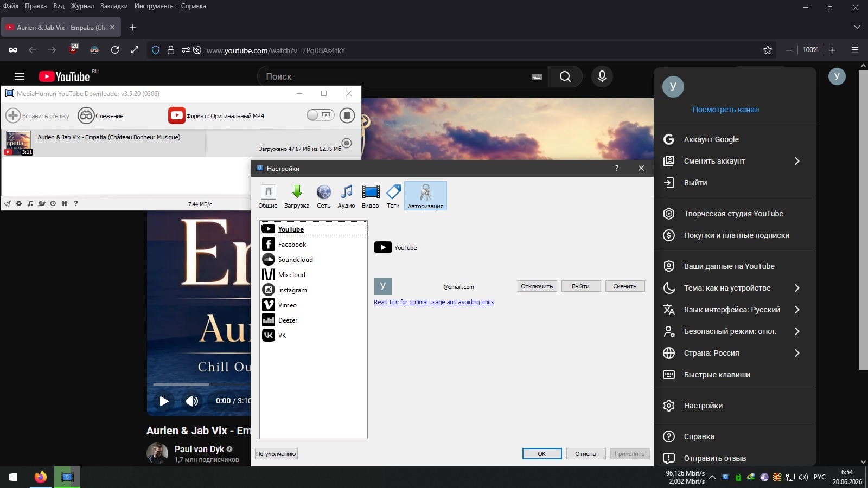Select Deezer in the services list
The image size is (868, 488).
[x=313, y=320]
